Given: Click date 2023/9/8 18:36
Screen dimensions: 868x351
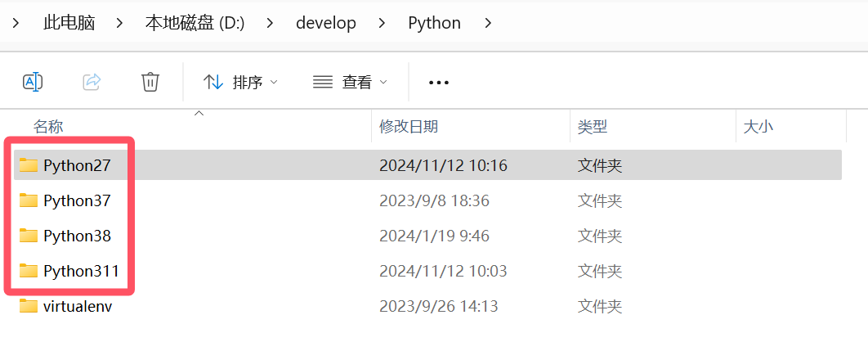Looking at the screenshot, I should (434, 200).
